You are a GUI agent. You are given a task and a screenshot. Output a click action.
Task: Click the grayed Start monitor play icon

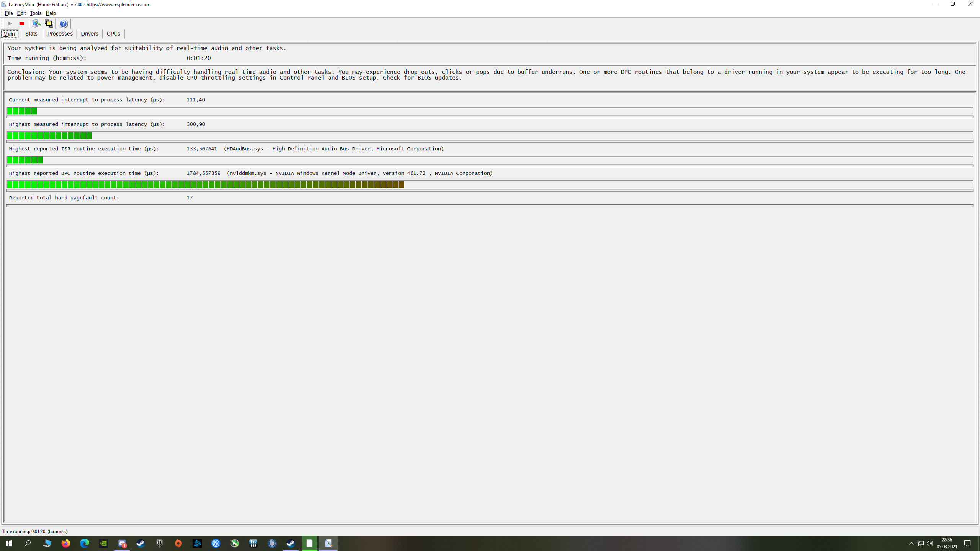click(x=10, y=24)
